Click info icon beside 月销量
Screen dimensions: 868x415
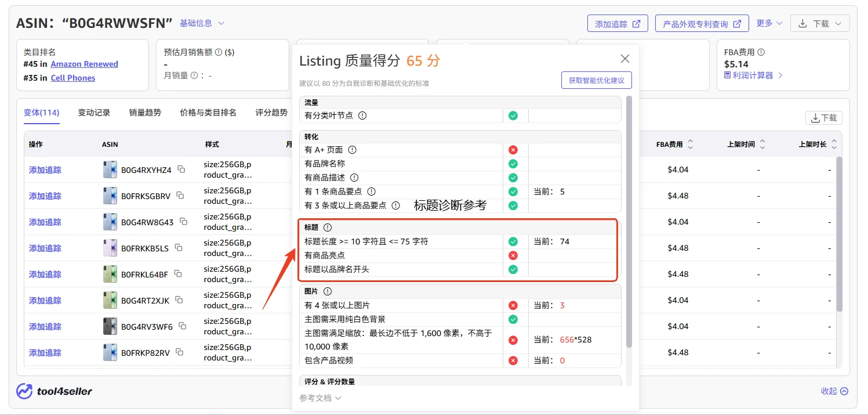tap(194, 75)
